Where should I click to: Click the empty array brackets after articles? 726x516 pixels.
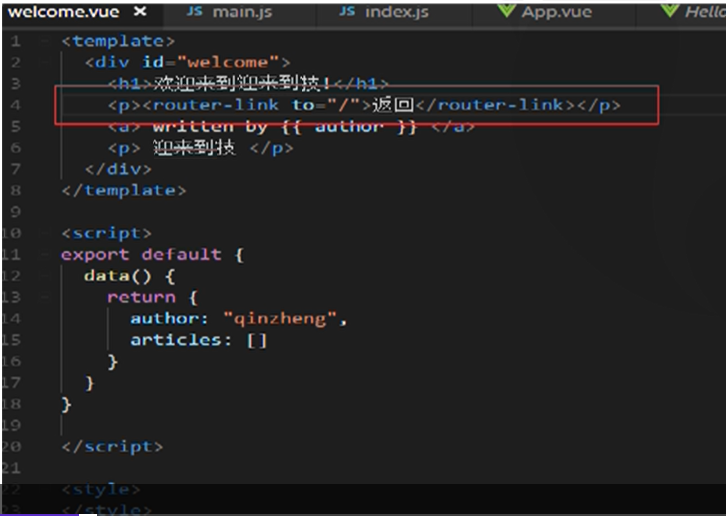257,340
